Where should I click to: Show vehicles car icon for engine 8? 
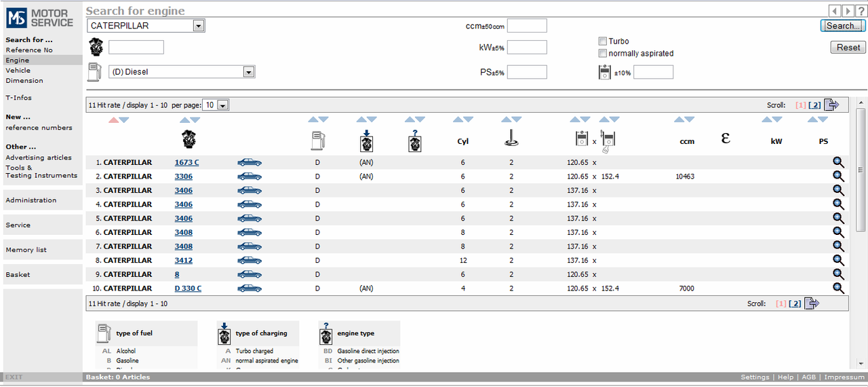[x=250, y=274]
